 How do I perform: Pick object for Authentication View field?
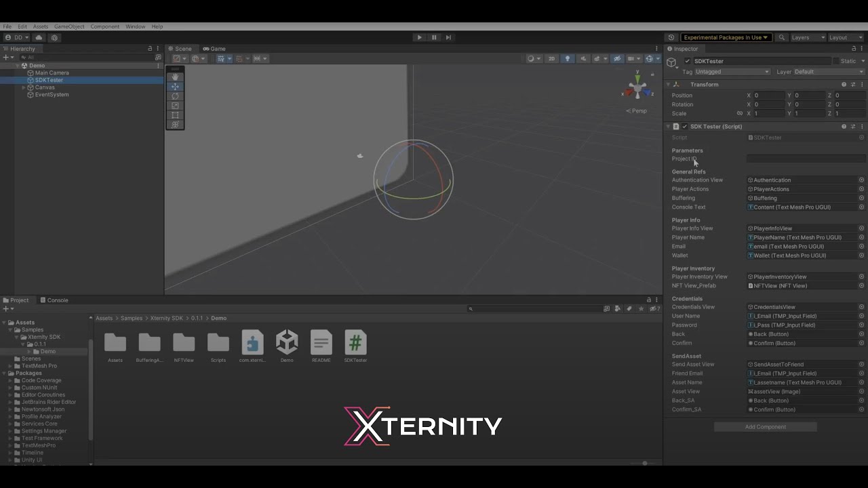pyautogui.click(x=861, y=180)
